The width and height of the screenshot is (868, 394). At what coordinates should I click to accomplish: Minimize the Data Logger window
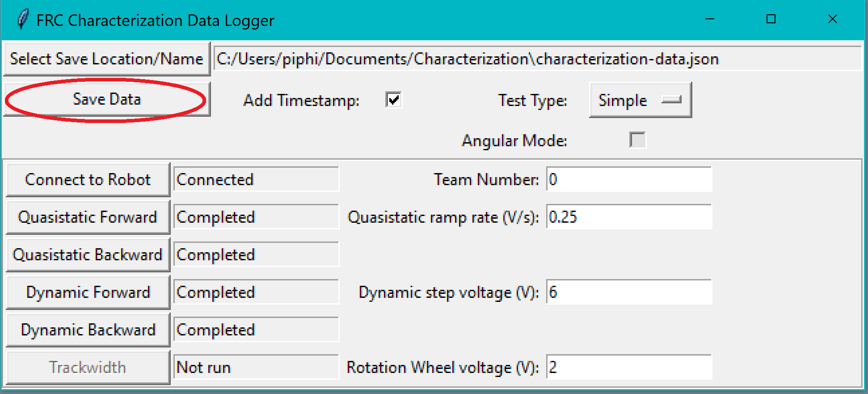(x=709, y=19)
